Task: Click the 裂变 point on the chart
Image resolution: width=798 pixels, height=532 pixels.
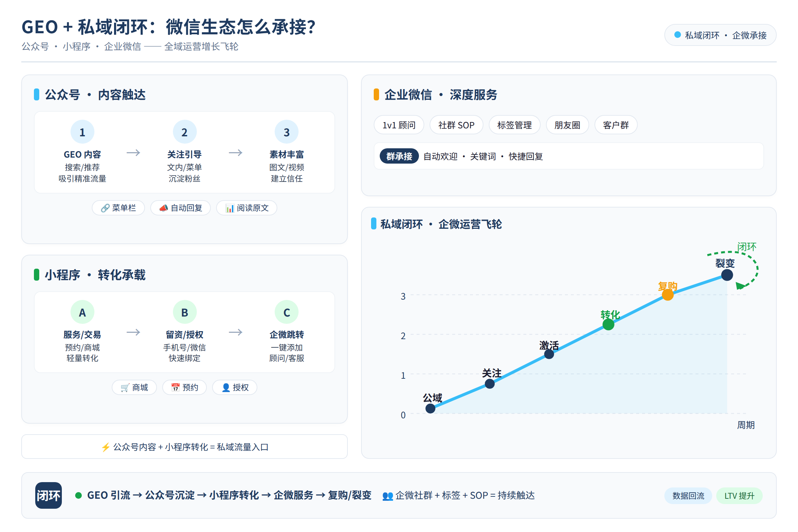Action: pos(727,275)
